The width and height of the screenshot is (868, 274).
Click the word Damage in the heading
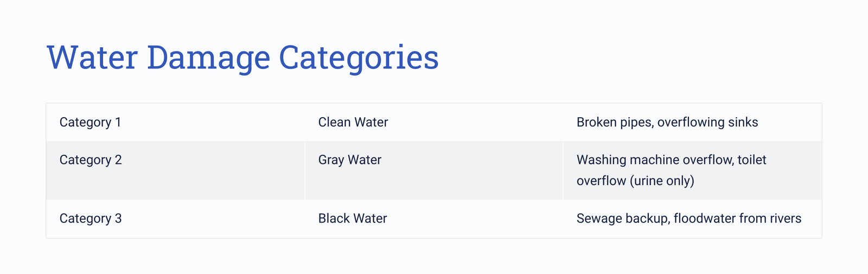(208, 59)
